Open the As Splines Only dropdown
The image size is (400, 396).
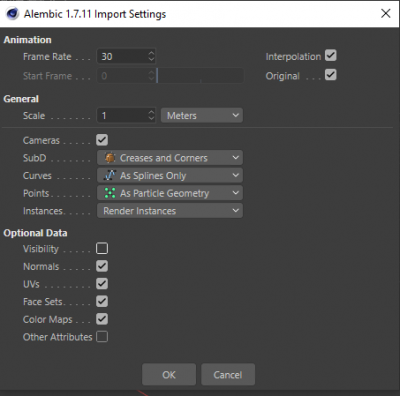[170, 175]
